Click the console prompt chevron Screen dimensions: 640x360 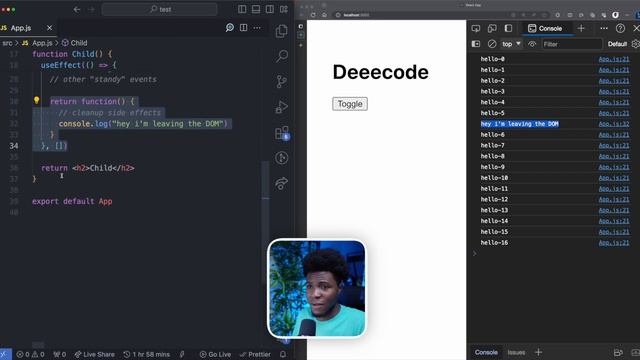coord(474,253)
